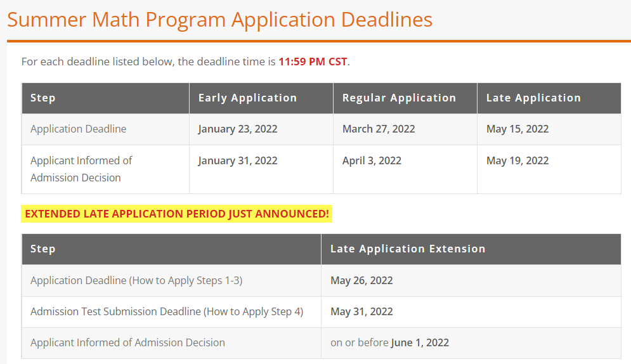Click the Summer Math Program Application Deadlines heading

click(x=219, y=20)
